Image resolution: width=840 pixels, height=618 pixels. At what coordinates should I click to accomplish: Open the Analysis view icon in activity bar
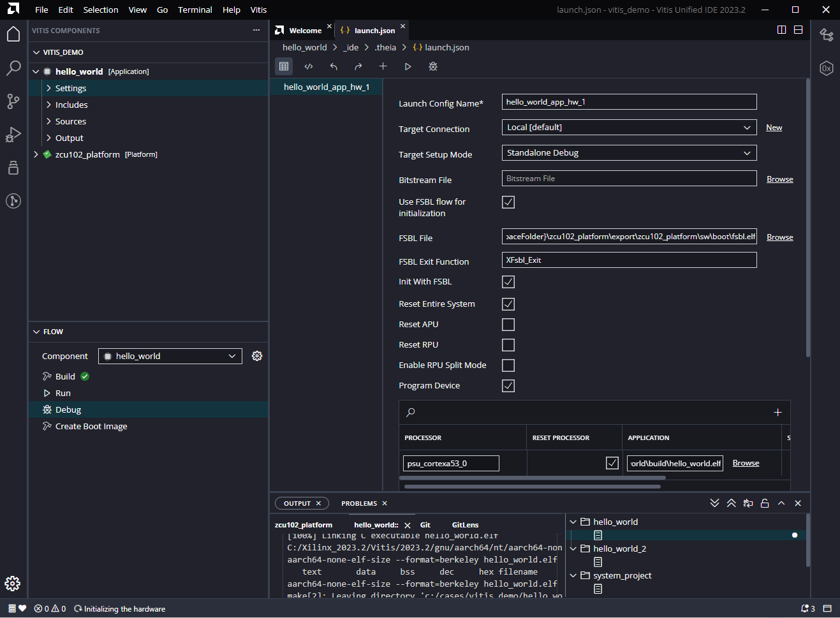click(13, 168)
